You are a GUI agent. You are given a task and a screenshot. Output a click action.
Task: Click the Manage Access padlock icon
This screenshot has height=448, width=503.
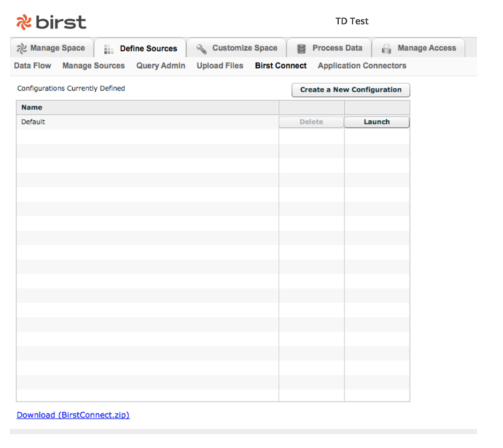click(386, 48)
